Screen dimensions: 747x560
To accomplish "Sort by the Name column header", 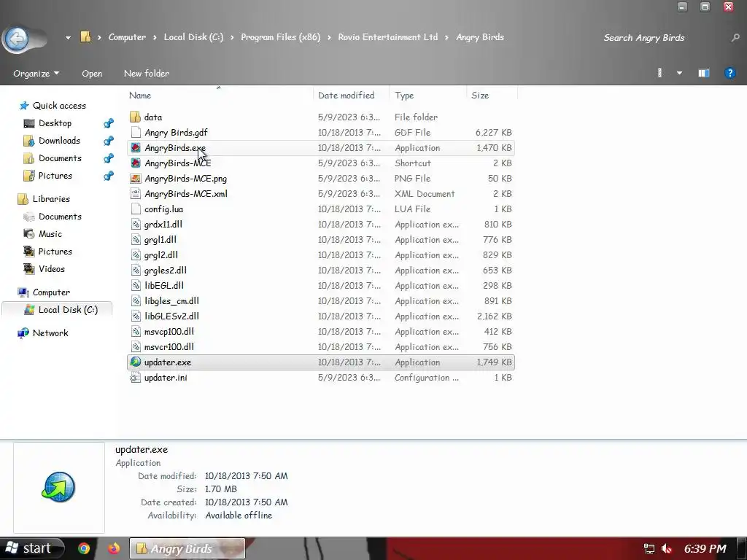I will coord(140,96).
